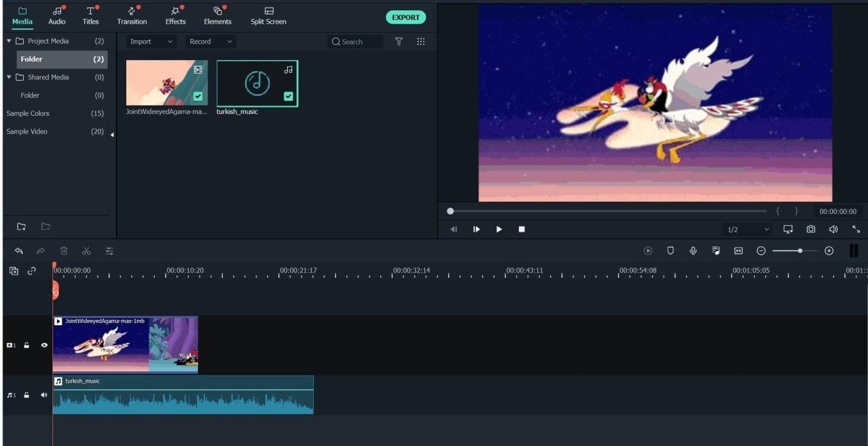The width and height of the screenshot is (868, 446).
Task: Undo the last timeline action
Action: pyautogui.click(x=19, y=251)
